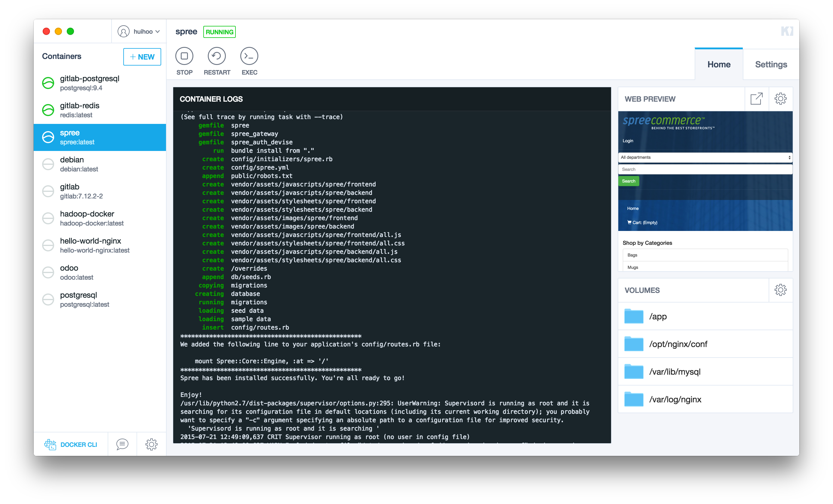Select the Home tab
The width and height of the screenshot is (833, 504).
click(x=719, y=65)
